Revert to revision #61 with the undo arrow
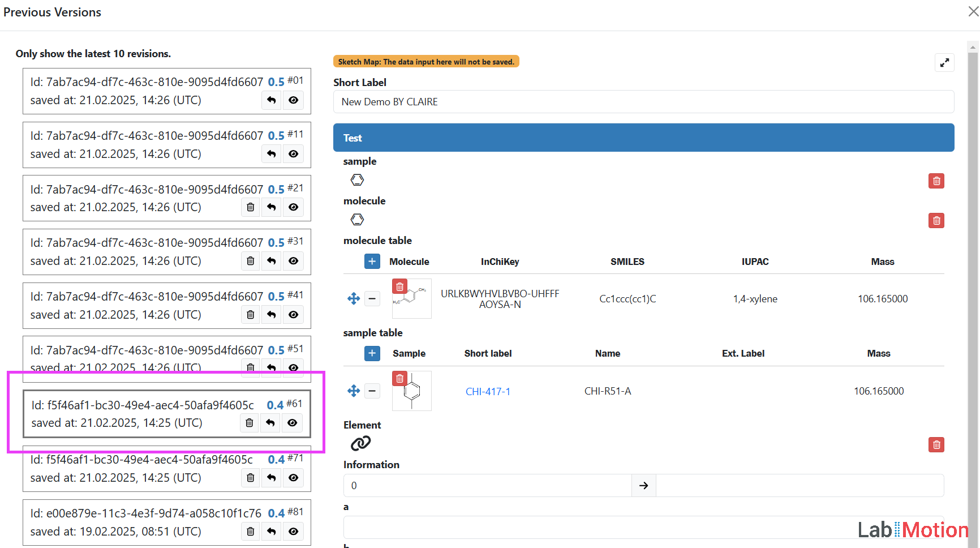The image size is (980, 548). pyautogui.click(x=270, y=423)
